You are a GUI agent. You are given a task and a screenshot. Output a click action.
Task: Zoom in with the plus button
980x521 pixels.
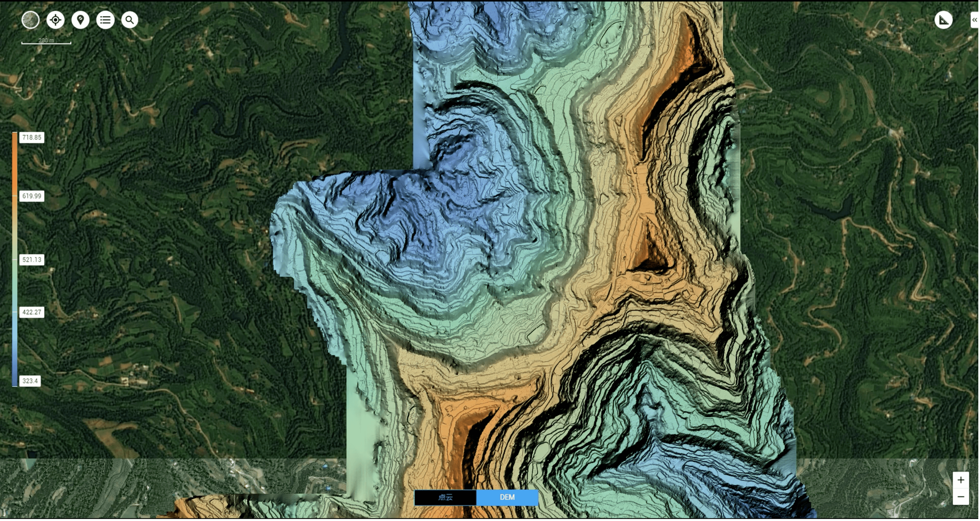[961, 480]
